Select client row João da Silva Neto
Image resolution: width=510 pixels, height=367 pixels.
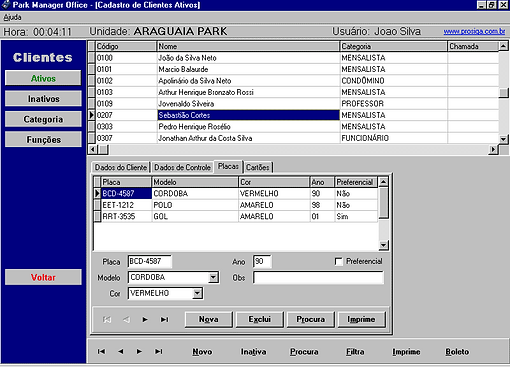coord(293,58)
